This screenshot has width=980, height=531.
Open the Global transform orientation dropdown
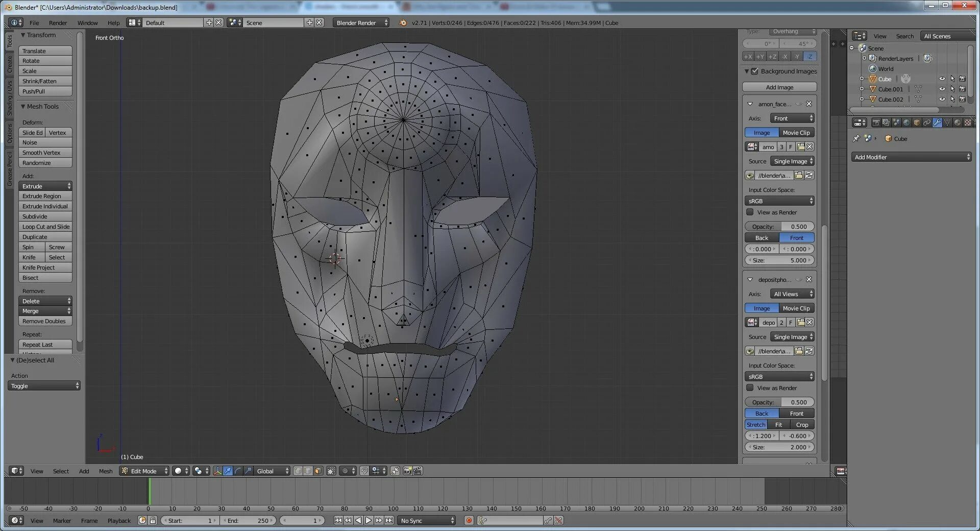tap(269, 471)
